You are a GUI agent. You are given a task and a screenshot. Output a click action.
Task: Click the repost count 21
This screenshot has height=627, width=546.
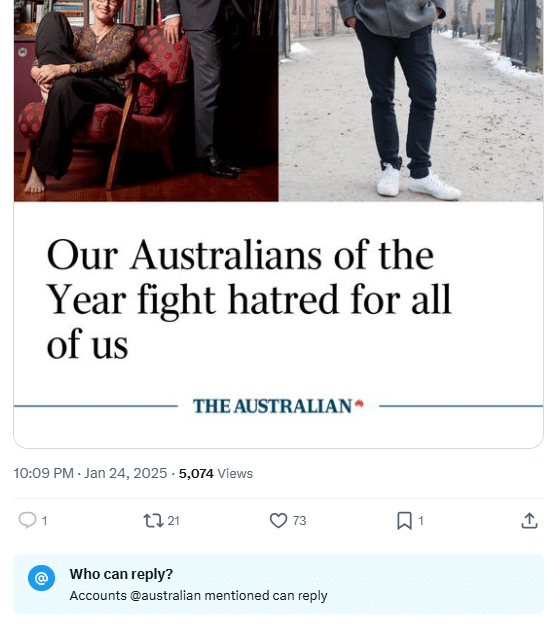pos(173,521)
